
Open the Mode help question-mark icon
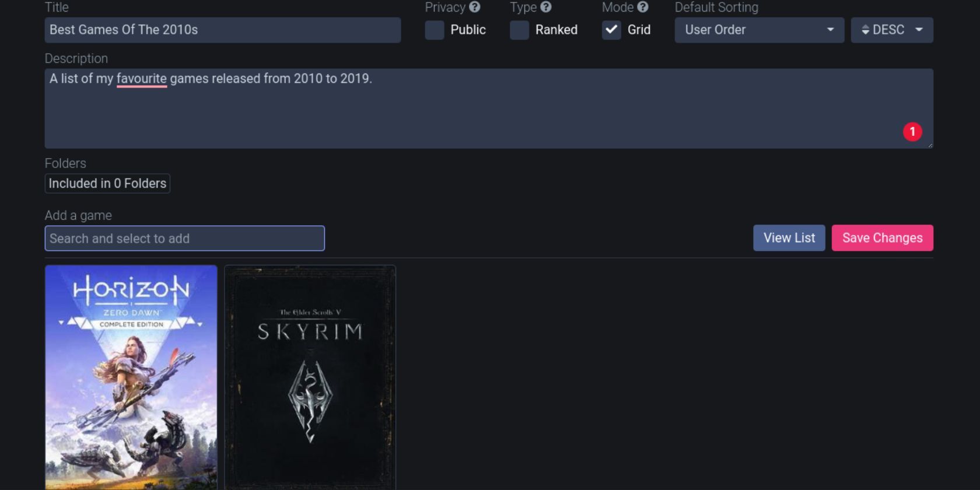[x=643, y=7]
